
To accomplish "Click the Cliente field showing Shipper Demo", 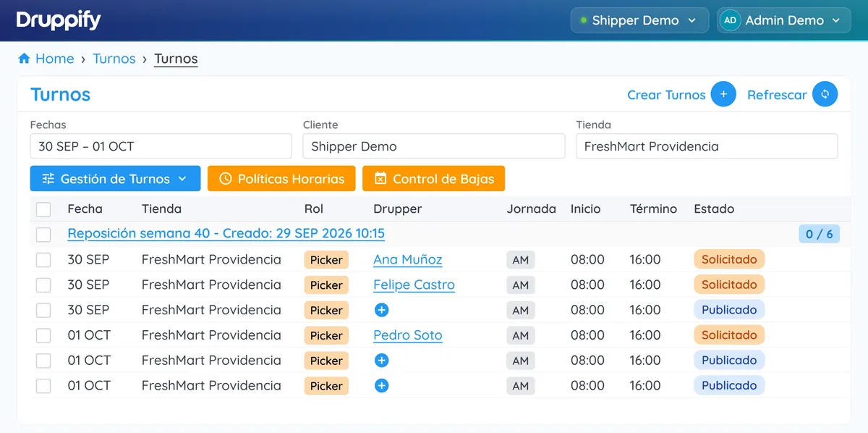I will (434, 146).
